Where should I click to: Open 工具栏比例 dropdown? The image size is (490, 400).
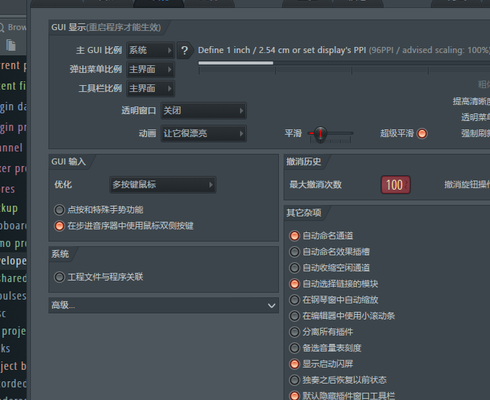click(x=150, y=88)
